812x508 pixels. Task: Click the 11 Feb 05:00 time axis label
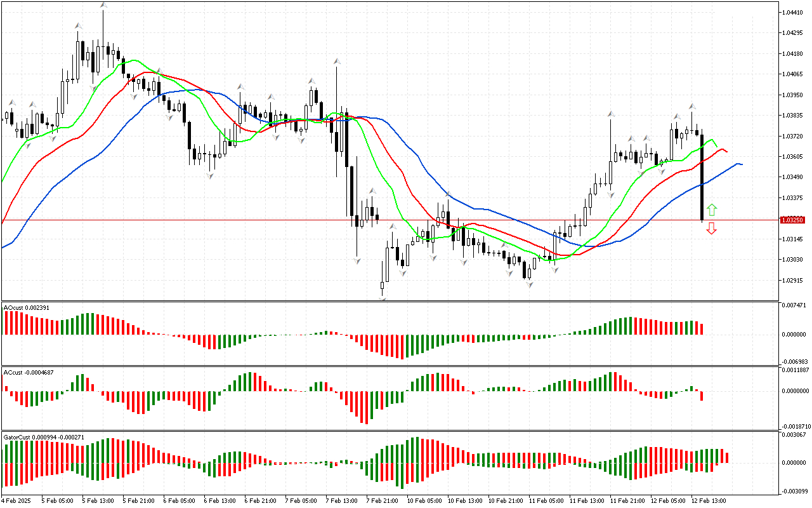(546, 501)
